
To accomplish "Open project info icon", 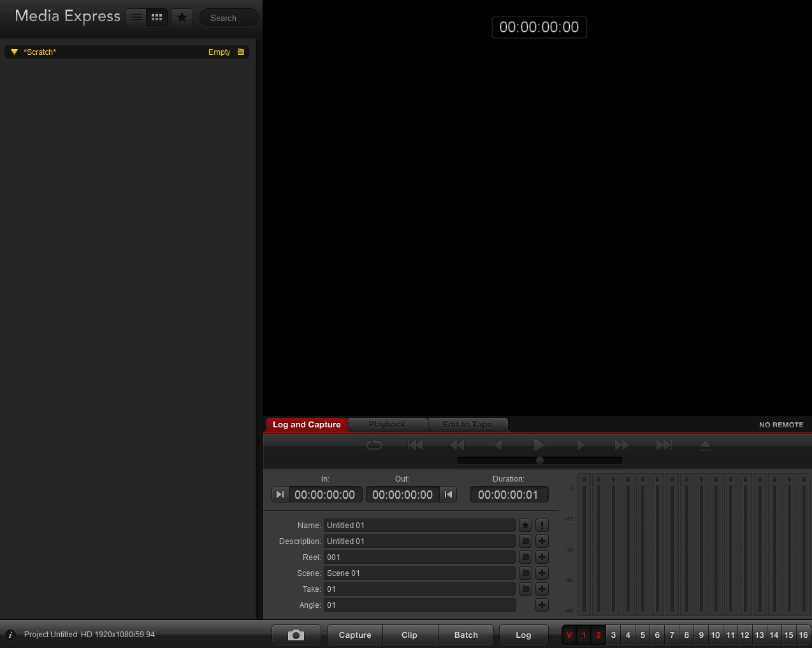I will (x=10, y=635).
